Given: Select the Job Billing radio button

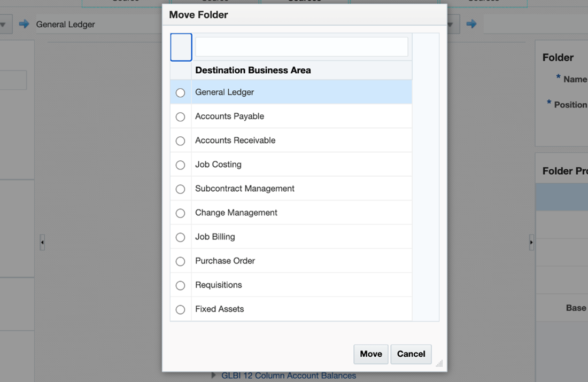Looking at the screenshot, I should click(180, 237).
